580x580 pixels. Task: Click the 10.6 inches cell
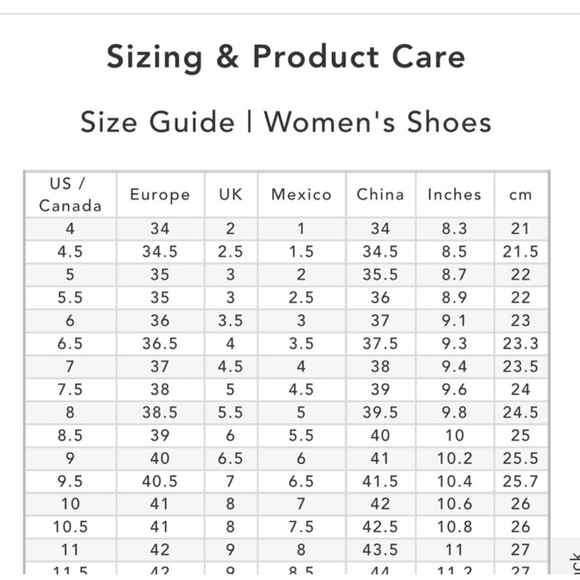(454, 504)
